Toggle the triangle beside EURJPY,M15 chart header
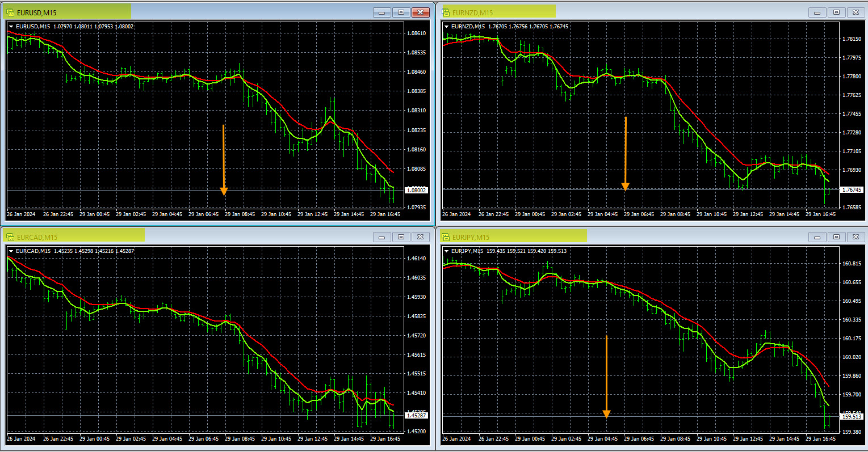Screen dimensions: 868x452 point(446,251)
